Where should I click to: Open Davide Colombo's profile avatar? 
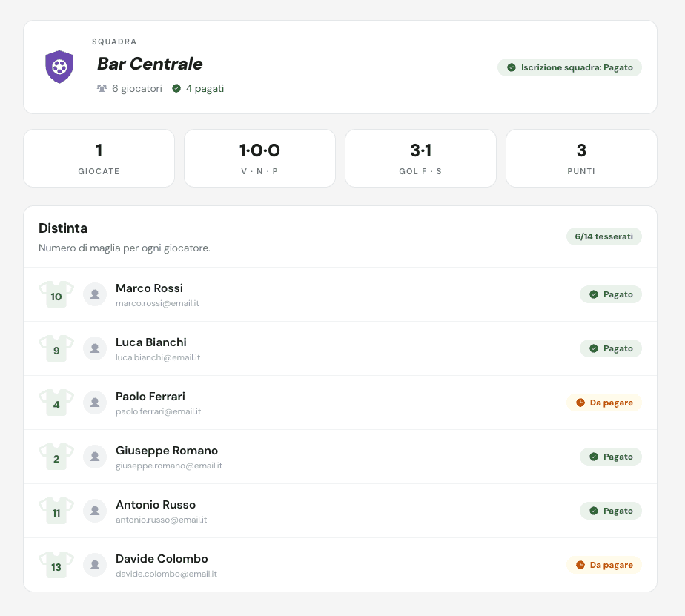coord(95,565)
